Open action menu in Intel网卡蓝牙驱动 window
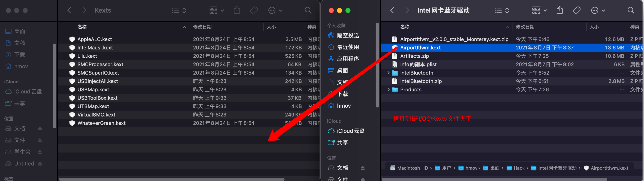This screenshot has width=644, height=181. 598,10
